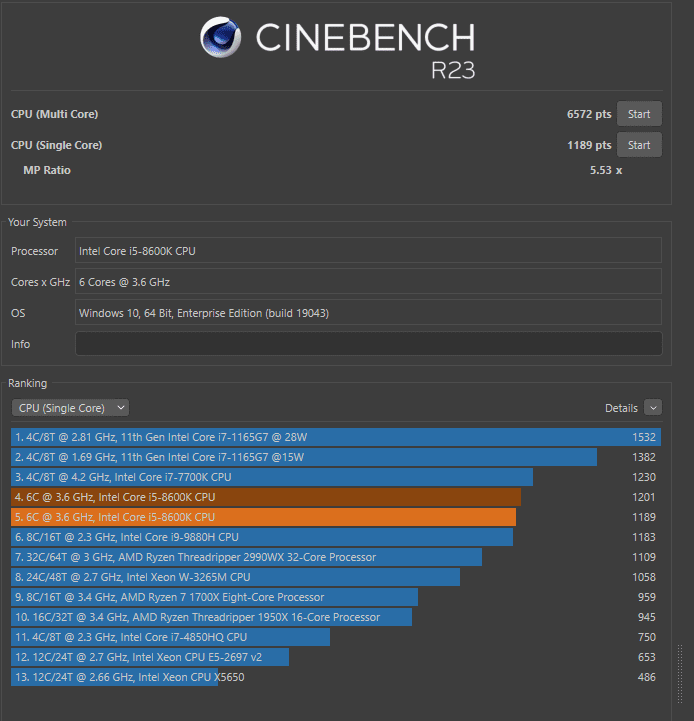Select the 1189 pts single core score
This screenshot has width=694, height=721.
click(589, 145)
